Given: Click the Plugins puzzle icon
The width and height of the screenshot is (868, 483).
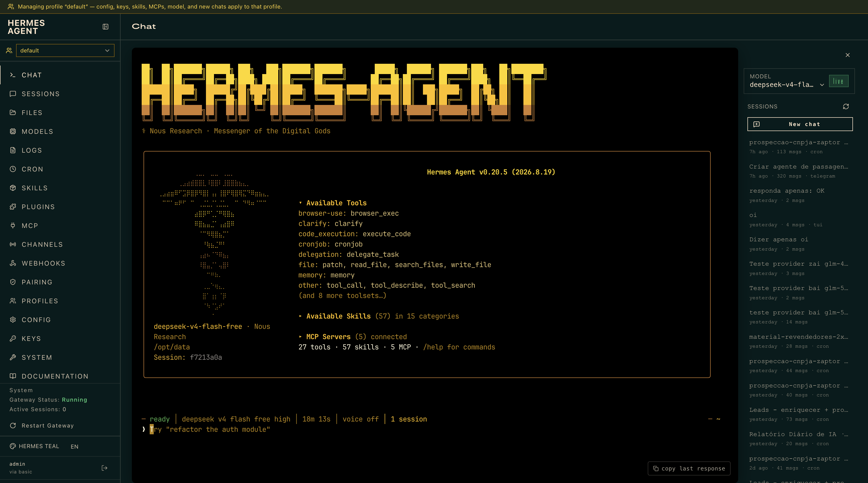Looking at the screenshot, I should point(13,207).
